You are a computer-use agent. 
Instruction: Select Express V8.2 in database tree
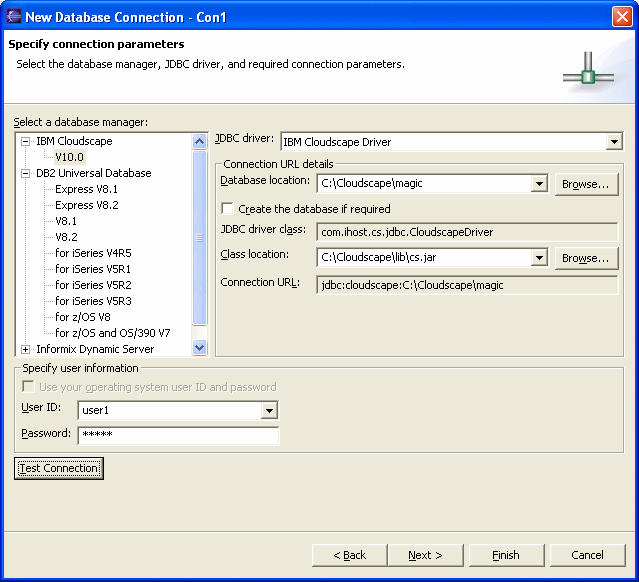pos(86,205)
